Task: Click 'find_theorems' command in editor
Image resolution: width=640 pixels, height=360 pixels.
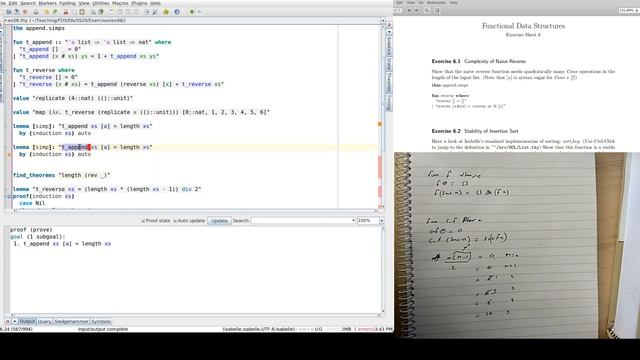Action: (33, 175)
